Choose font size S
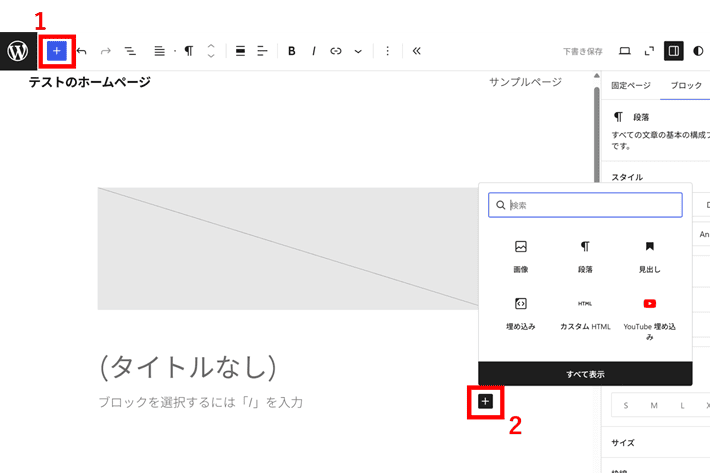Viewport: 710px width, 473px height. click(626, 406)
